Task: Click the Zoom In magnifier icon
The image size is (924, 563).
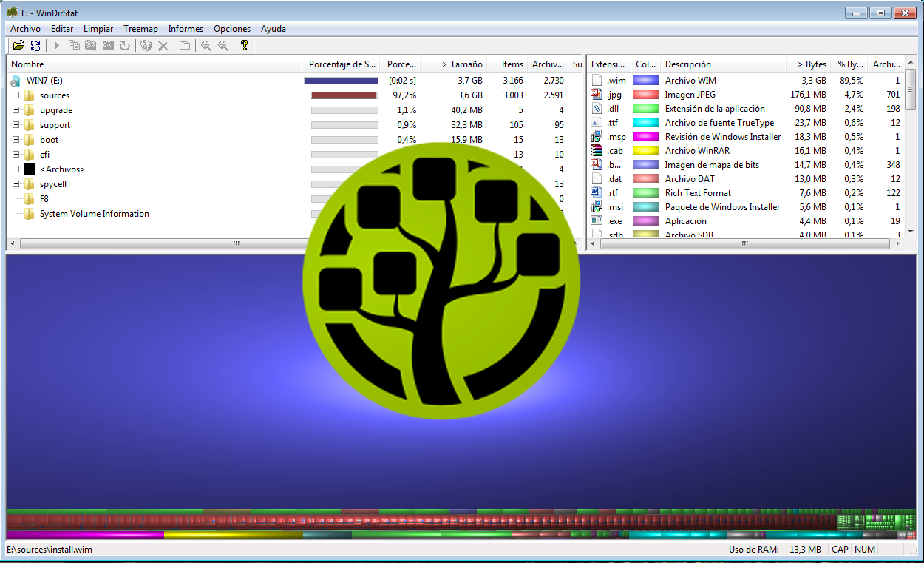Action: click(x=205, y=46)
